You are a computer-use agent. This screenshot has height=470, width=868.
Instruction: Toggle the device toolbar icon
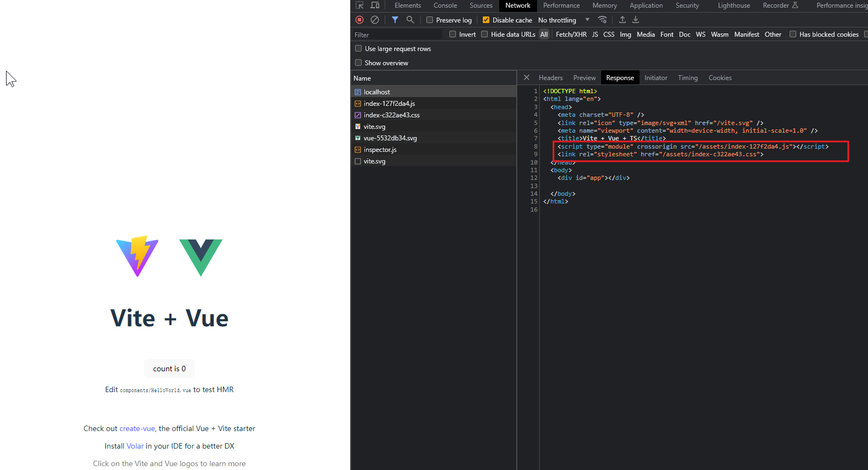375,5
